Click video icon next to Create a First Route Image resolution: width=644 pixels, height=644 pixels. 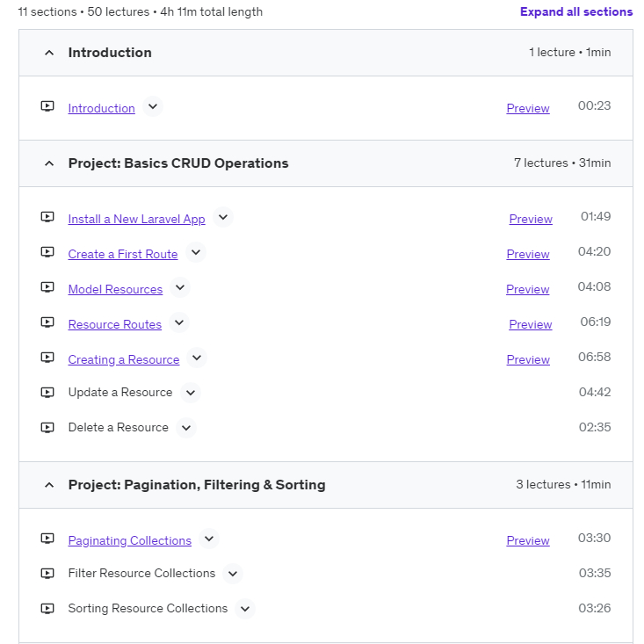tap(47, 252)
